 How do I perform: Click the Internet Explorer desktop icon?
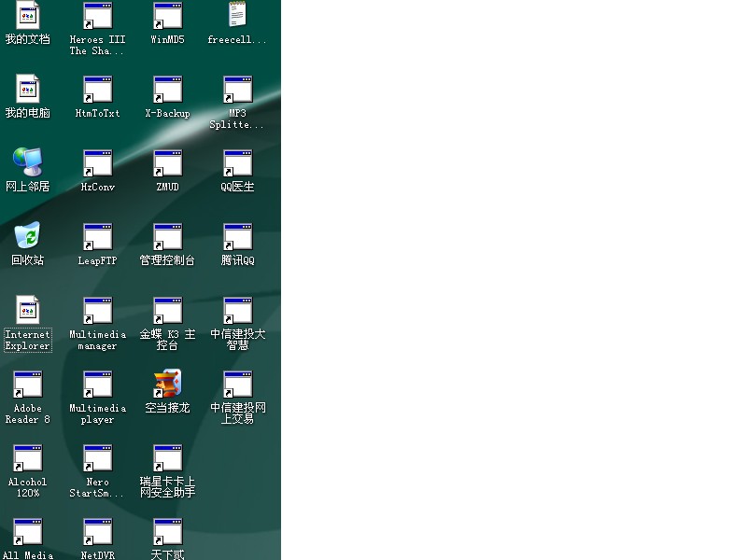(27, 311)
